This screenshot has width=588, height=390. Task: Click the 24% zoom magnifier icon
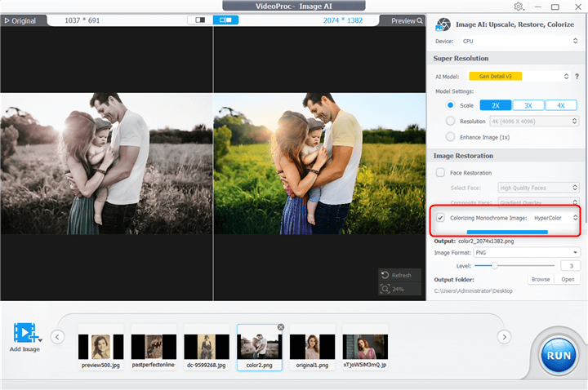click(386, 289)
